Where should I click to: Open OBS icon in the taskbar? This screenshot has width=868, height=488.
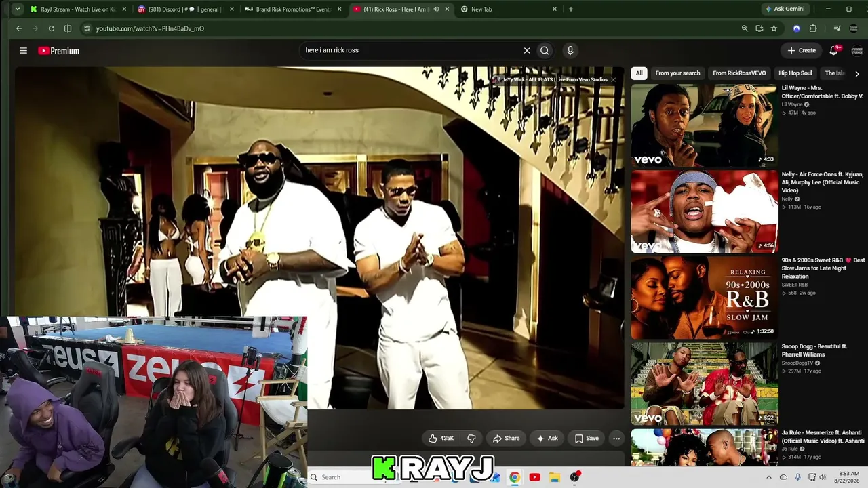[575, 477]
